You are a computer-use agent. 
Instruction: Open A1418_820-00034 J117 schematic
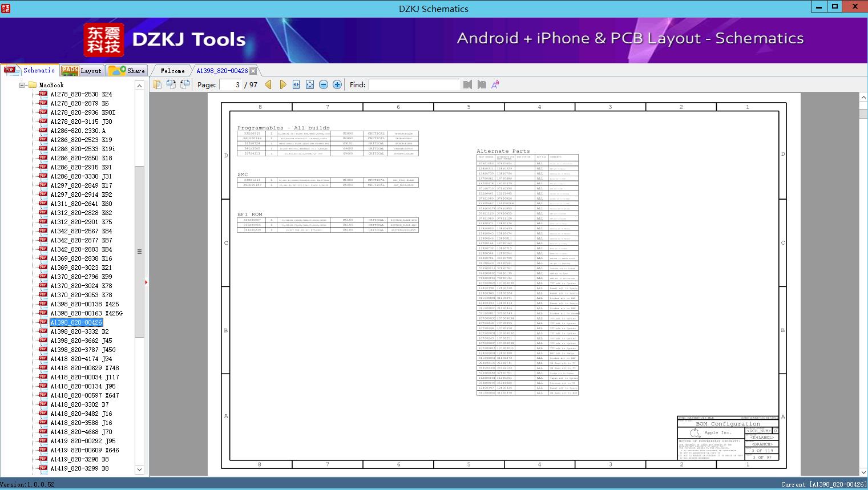click(84, 377)
